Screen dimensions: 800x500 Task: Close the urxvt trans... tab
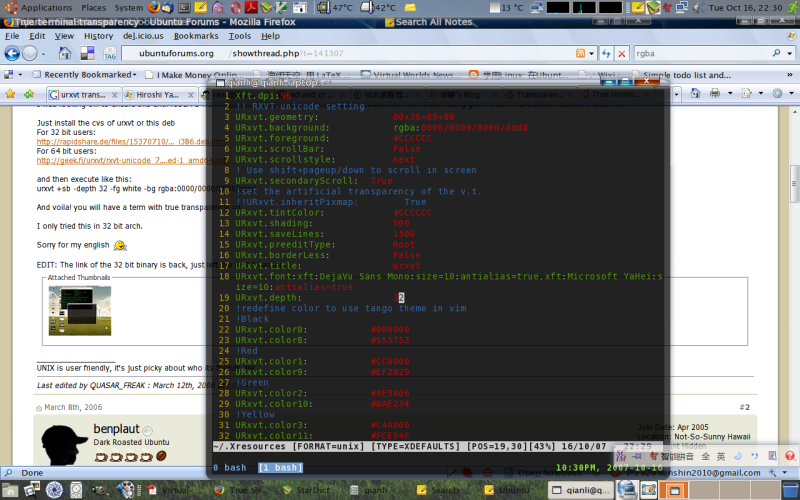(114, 95)
